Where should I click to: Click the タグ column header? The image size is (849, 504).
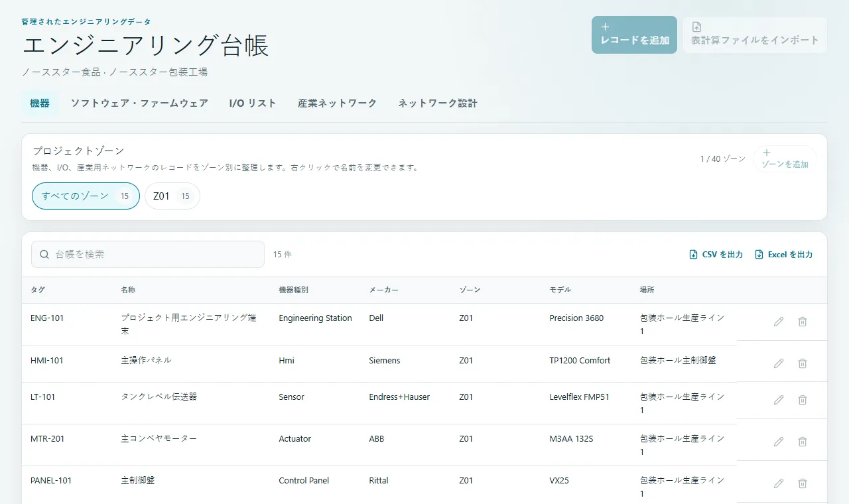[x=38, y=290]
